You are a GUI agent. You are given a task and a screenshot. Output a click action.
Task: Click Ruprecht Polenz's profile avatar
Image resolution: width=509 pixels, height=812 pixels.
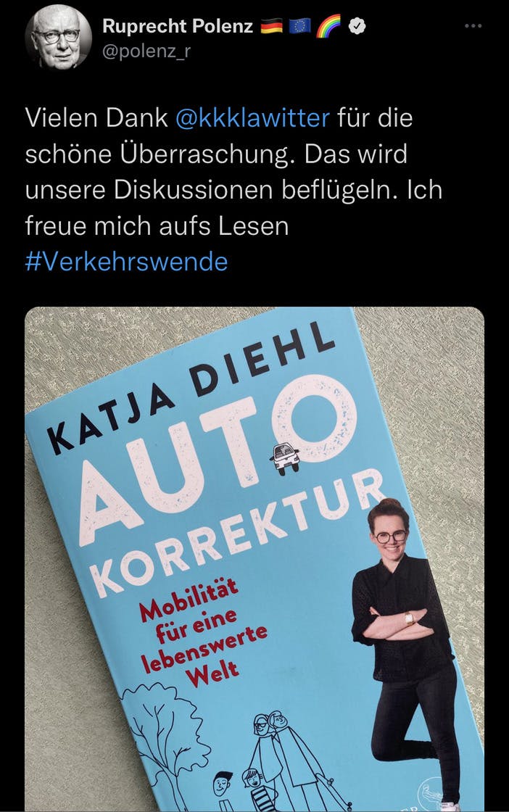tap(58, 37)
